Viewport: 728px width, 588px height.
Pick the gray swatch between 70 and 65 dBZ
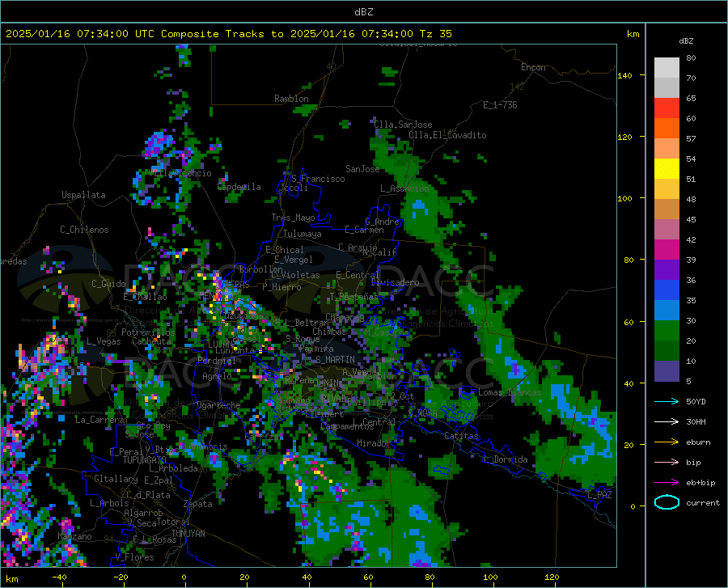[x=667, y=87]
